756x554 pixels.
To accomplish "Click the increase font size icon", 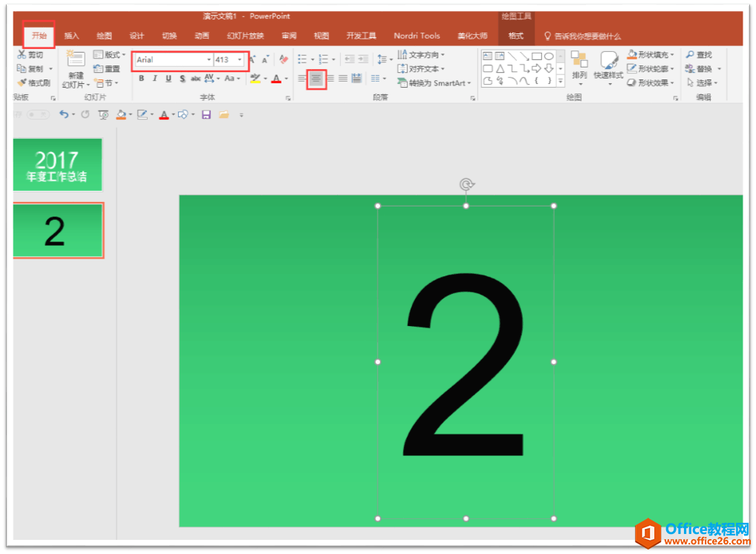I will (252, 59).
